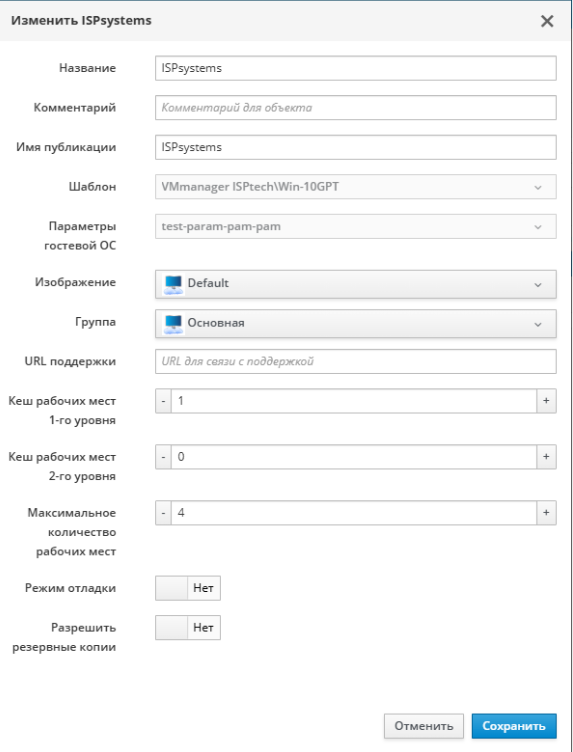Increase Максимальное количество рабочих мест value
Image resolution: width=573 pixels, height=752 pixels.
click(x=546, y=513)
